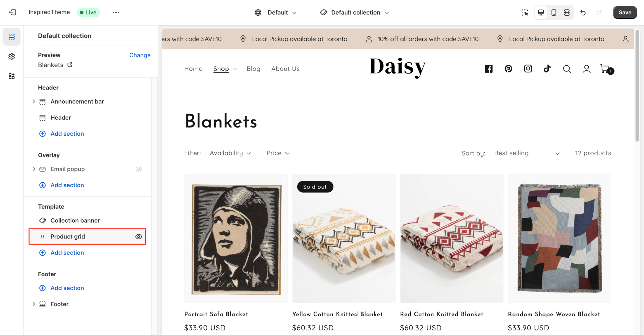Click the exit editor icon
644x335 pixels.
[x=13, y=12]
